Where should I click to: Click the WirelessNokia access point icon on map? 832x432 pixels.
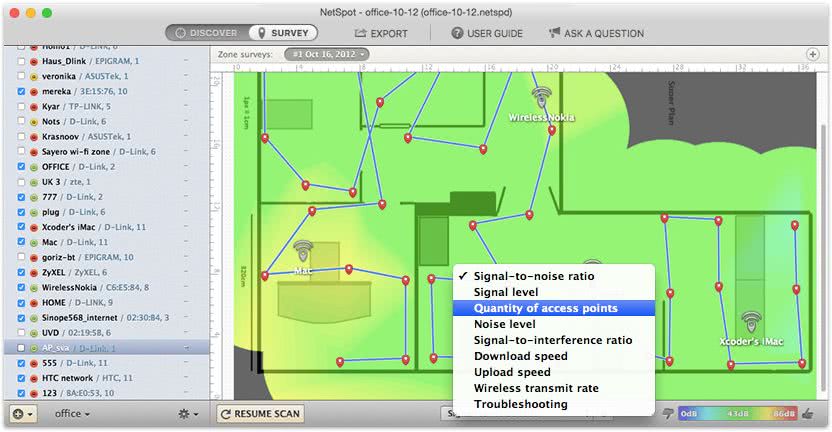coord(541,98)
